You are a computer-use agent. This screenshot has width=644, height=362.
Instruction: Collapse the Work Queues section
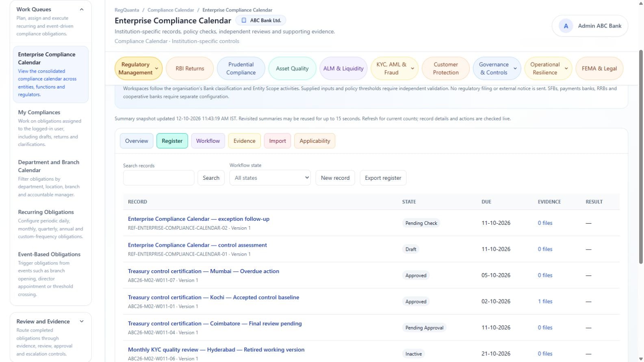tap(82, 9)
